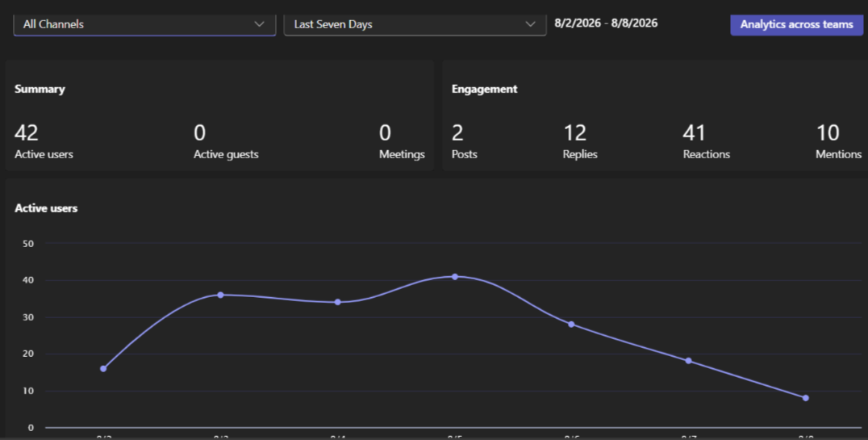
Task: Click the 0 Active guests stat
Action: click(226, 141)
